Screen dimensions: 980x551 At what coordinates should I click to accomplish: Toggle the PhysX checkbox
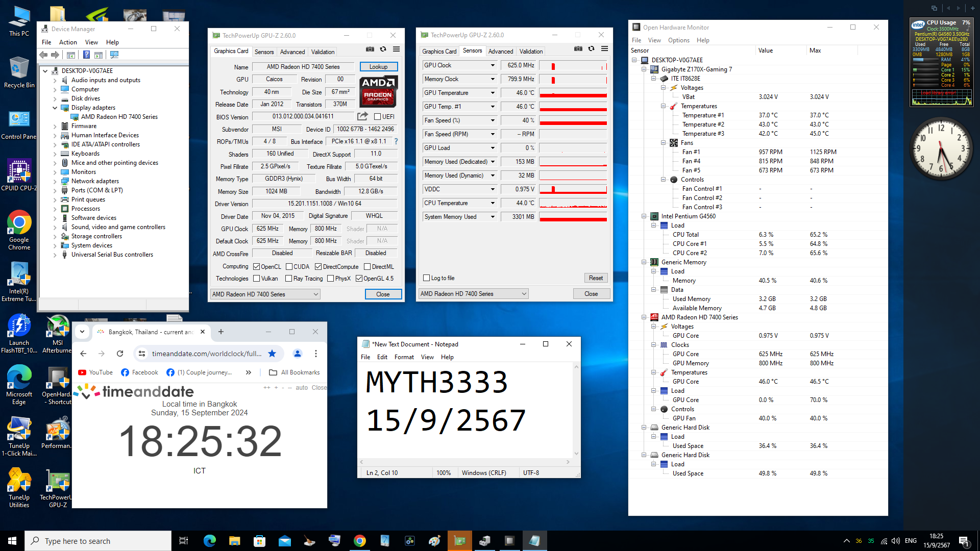[331, 278]
